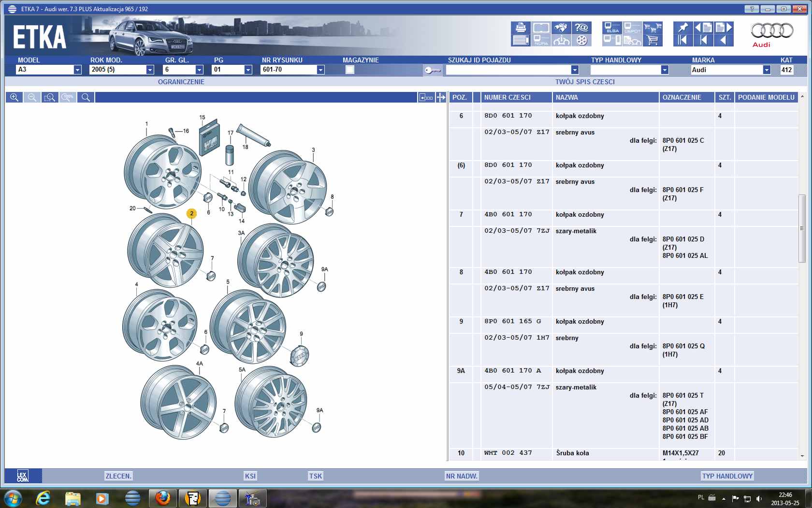Viewport: 812px width, 508px height.
Task: Click the panel layout toggle icon
Action: (426, 97)
